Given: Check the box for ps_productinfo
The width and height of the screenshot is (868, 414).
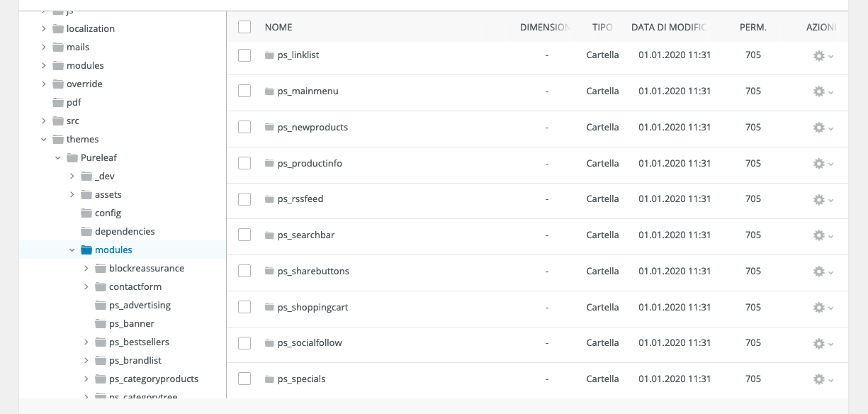Looking at the screenshot, I should tap(244, 163).
